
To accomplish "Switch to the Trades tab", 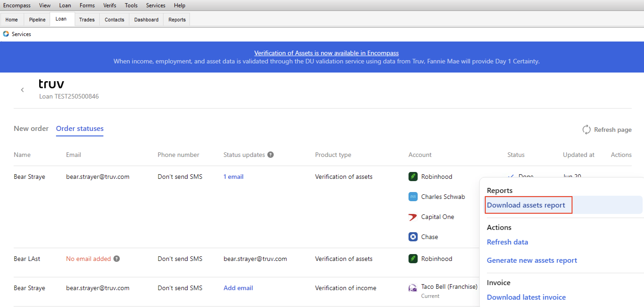I will [x=87, y=20].
